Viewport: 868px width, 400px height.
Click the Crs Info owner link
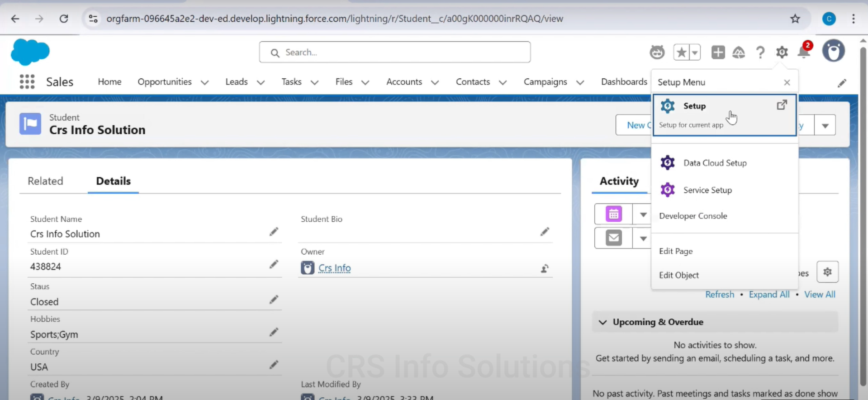coord(334,268)
